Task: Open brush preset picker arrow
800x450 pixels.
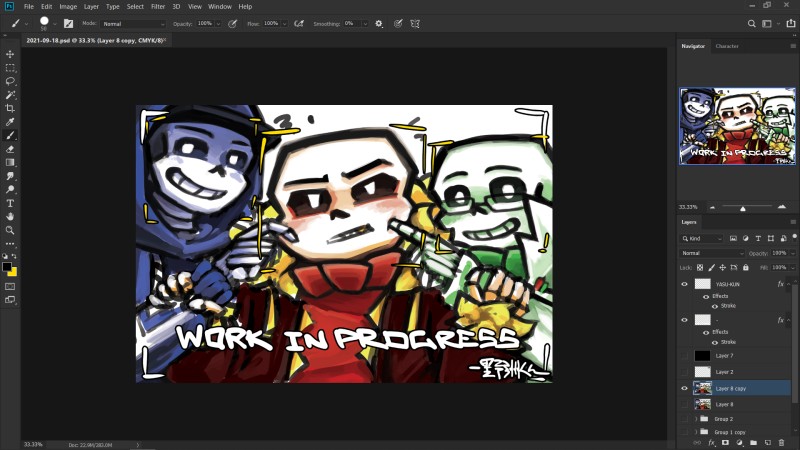Action: tap(55, 24)
